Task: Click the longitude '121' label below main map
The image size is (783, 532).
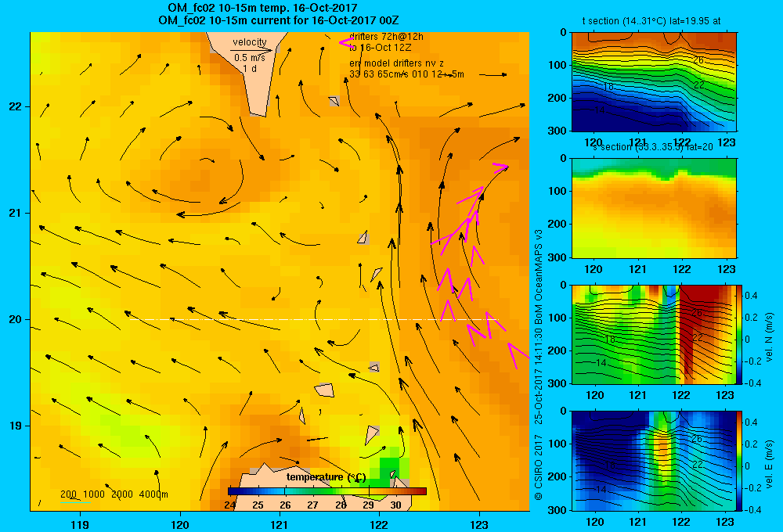Action: (x=280, y=524)
